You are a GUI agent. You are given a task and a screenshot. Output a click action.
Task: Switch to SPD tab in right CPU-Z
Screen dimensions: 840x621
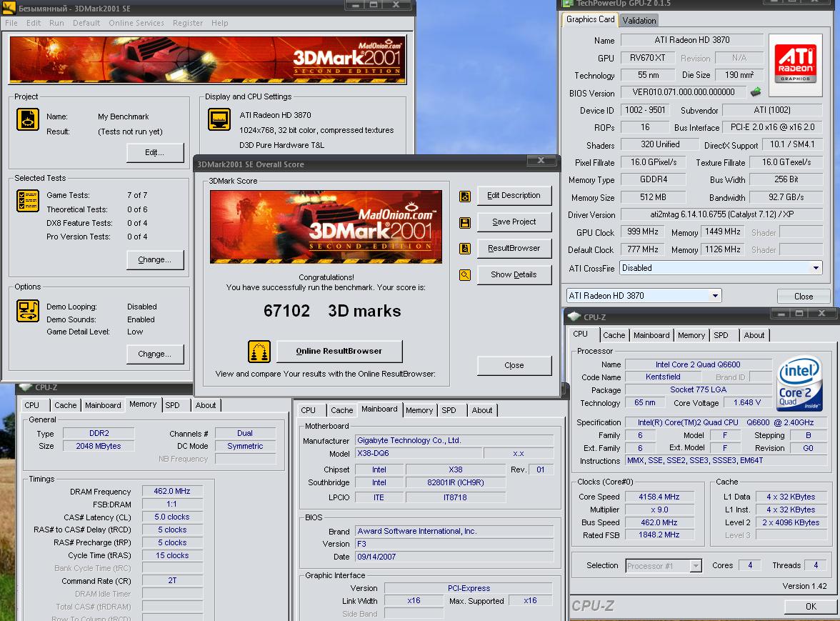point(721,335)
